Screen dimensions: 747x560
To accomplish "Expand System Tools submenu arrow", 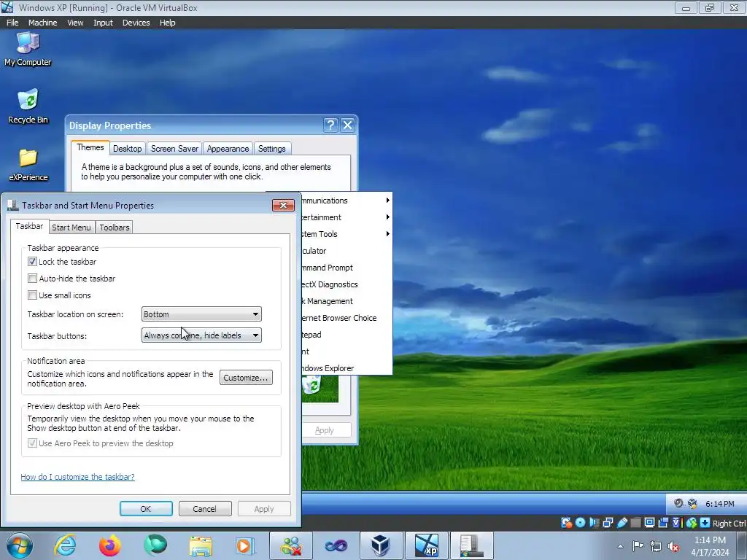I will [x=388, y=234].
